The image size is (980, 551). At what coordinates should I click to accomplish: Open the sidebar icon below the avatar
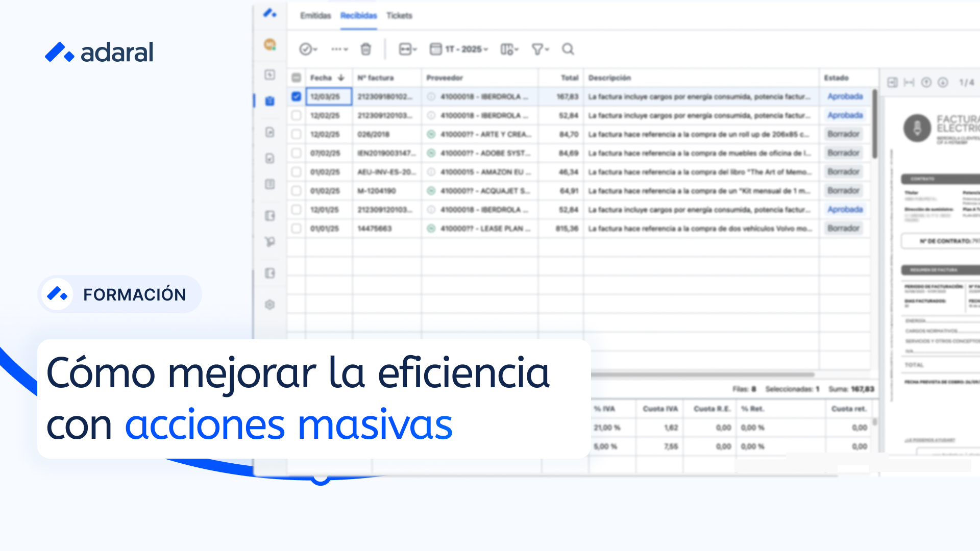(270, 75)
